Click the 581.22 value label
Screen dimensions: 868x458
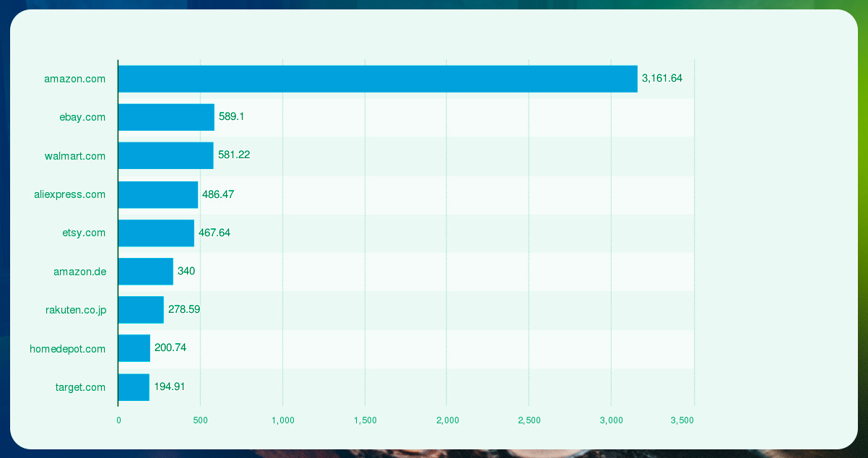tap(234, 155)
